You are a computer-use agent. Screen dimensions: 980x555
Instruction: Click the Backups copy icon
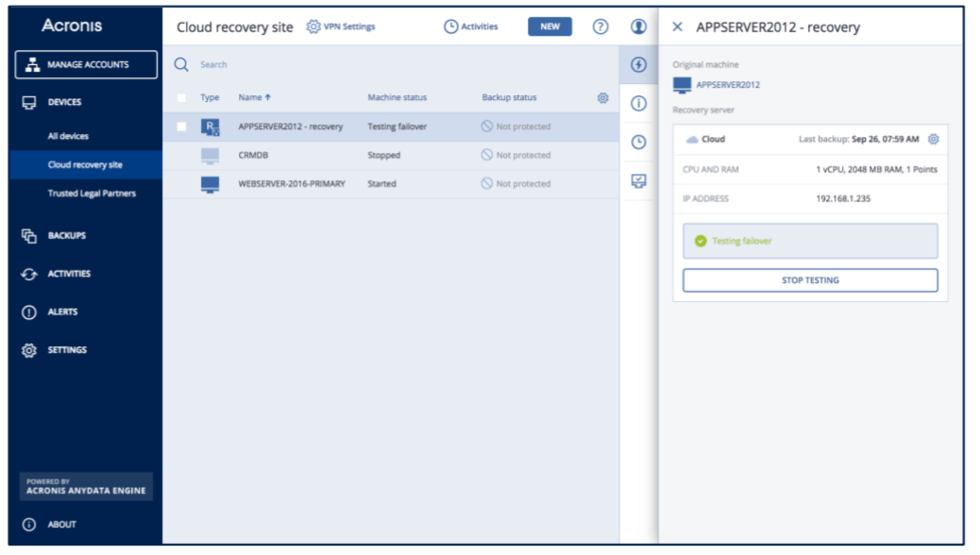pyautogui.click(x=28, y=236)
